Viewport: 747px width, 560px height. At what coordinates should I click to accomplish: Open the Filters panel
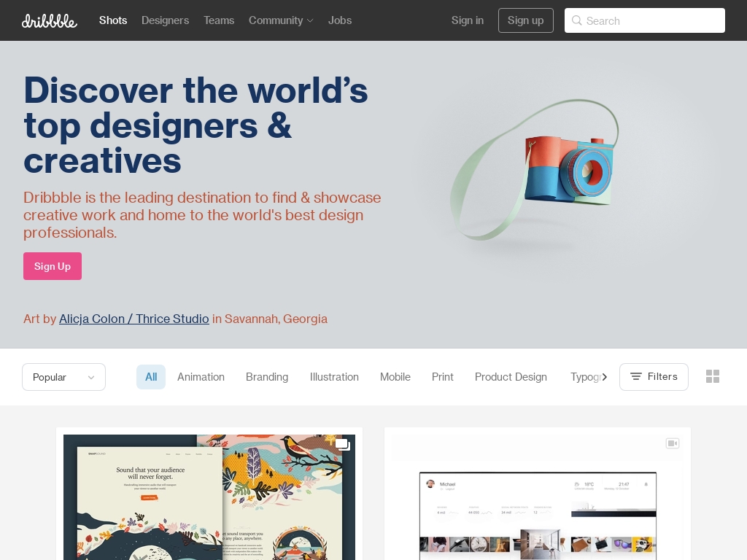click(x=654, y=377)
